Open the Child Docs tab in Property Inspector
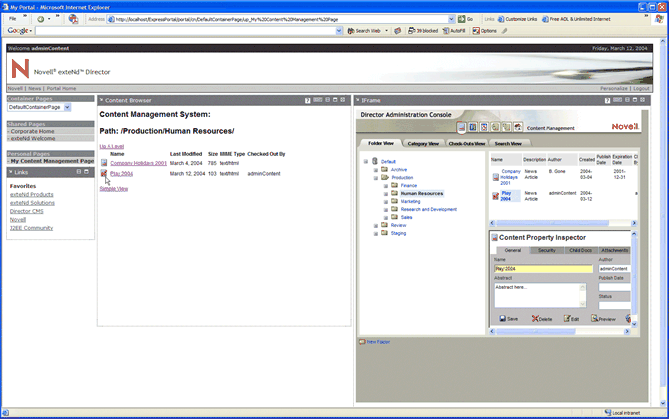This screenshot has height=419, width=669. [580, 250]
